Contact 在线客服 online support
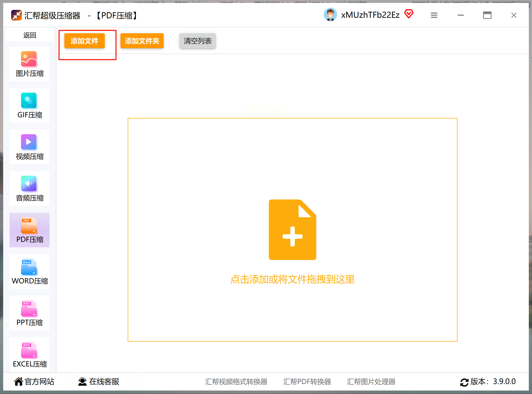The width and height of the screenshot is (532, 394). click(99, 381)
